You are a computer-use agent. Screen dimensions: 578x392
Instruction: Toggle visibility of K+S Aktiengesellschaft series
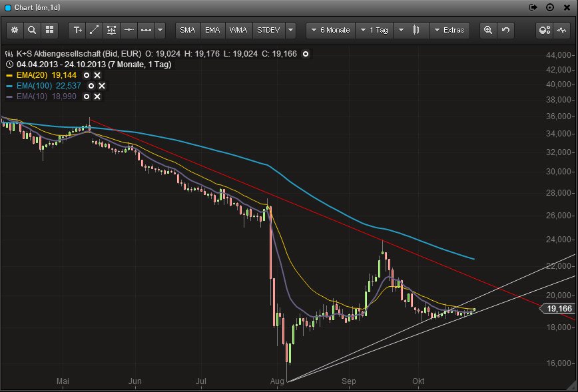tap(306, 54)
